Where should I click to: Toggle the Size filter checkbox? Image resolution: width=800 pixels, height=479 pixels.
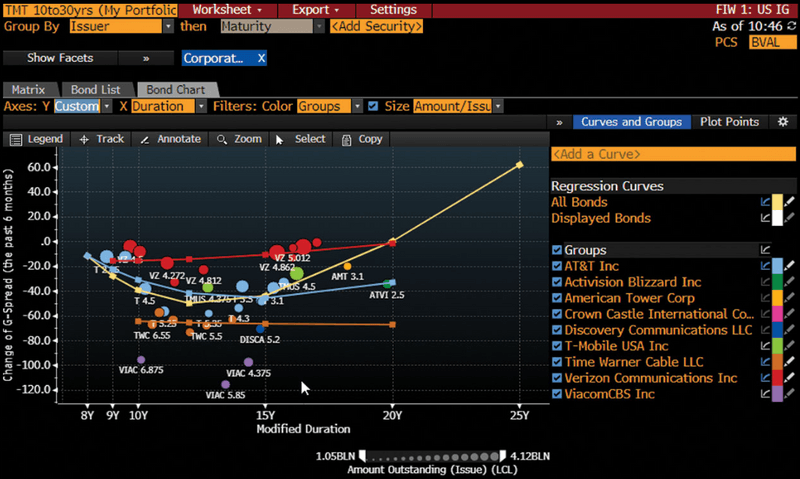(x=373, y=106)
